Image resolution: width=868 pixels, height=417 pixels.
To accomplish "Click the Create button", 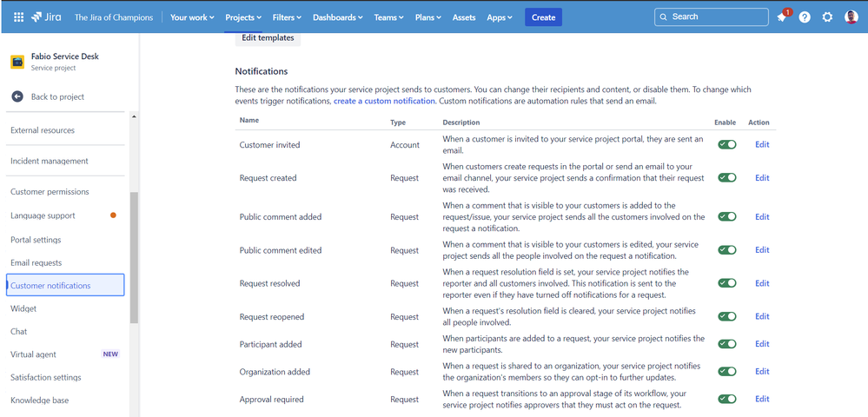I will pos(543,17).
